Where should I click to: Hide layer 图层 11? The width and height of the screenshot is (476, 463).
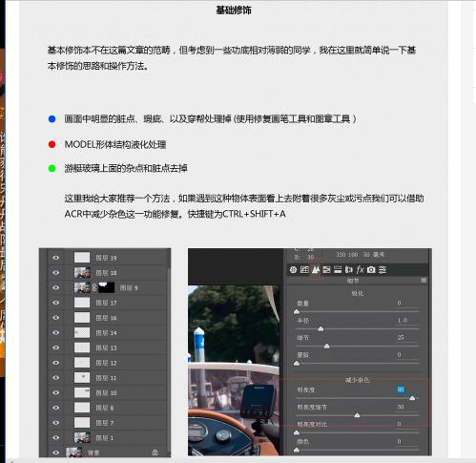tap(56, 378)
